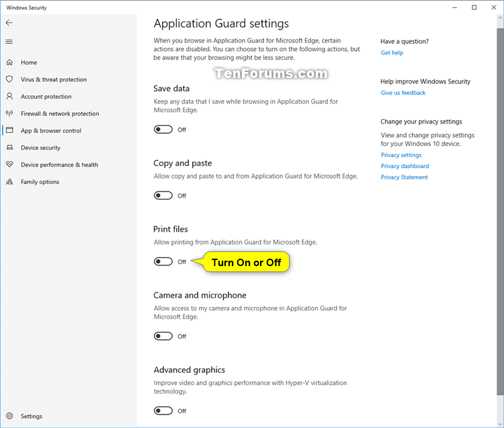Viewport: 504px width, 428px height.
Task: Go to Virus & threat protection
Action: pos(54,79)
